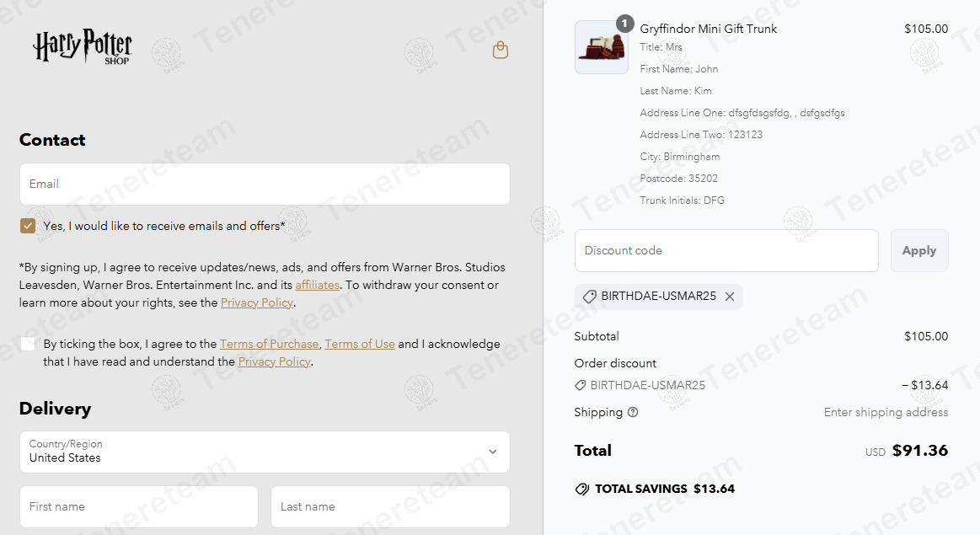Open the affiliates link
This screenshot has width=980, height=535.
(x=317, y=285)
